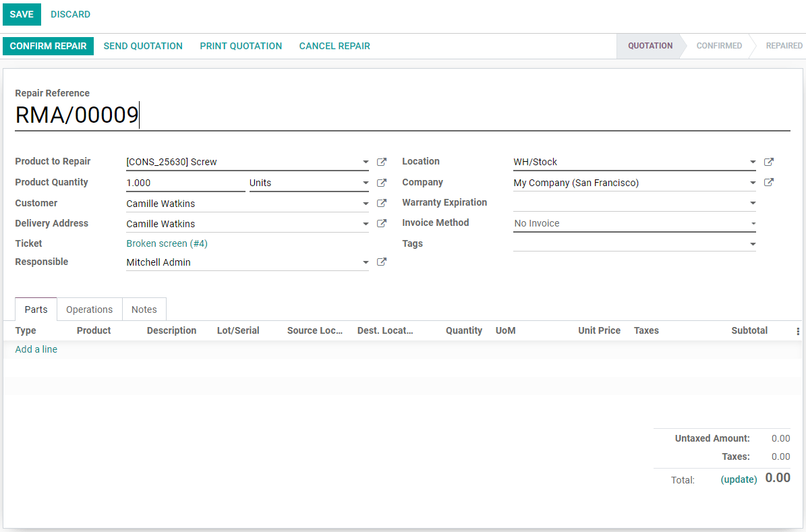Open the Broken screen (#4) ticket link
806x532 pixels.
167,243
